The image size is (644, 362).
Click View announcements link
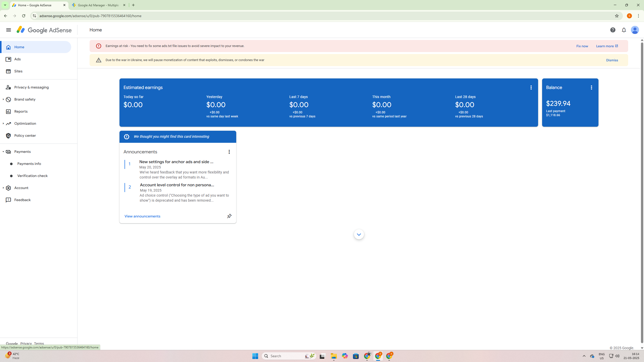point(142,216)
